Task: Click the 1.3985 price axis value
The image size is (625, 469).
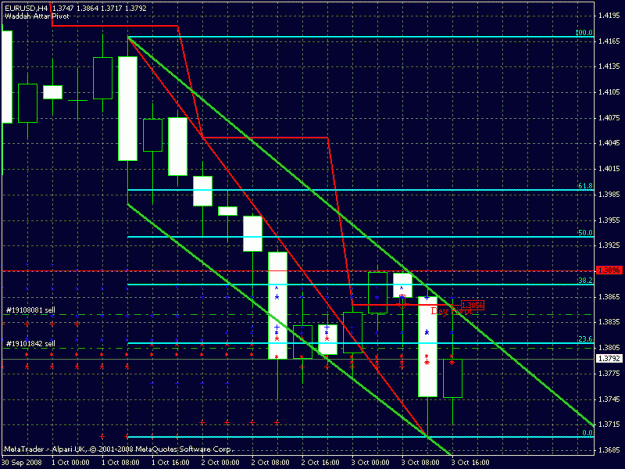Action: (609, 194)
